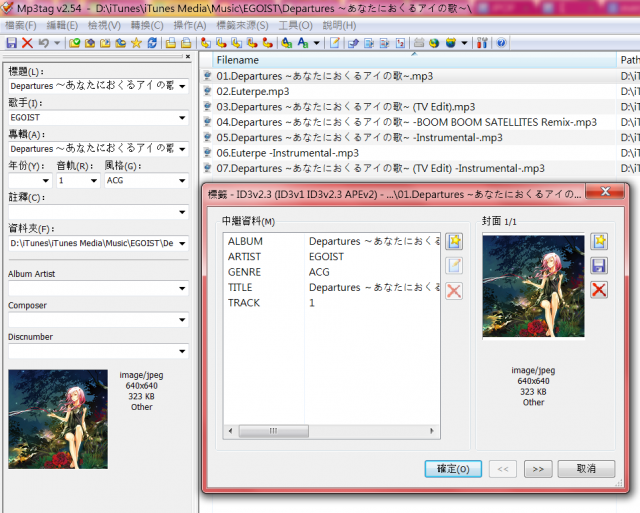640x513 pixels.
Task: Click the red X Remove tag toolbar icon
Action: tap(27, 42)
